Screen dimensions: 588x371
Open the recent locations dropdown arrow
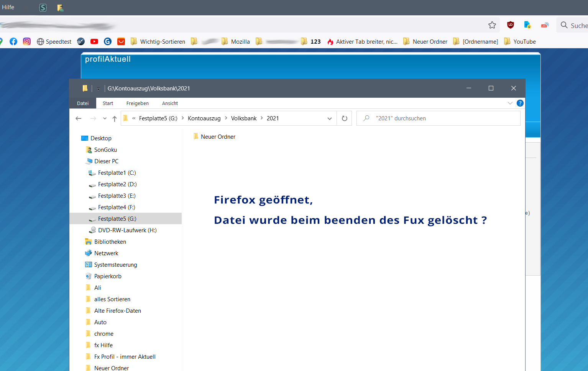[x=105, y=118]
